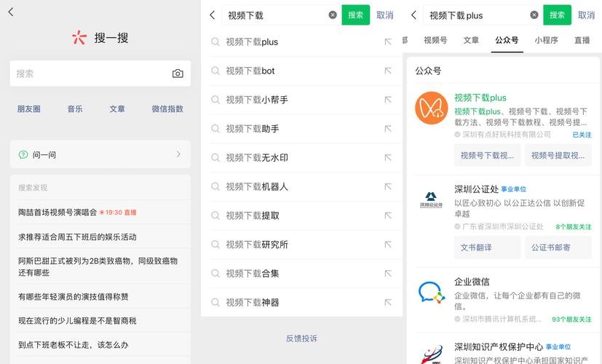Open the 公证书邮寄 shortcut
This screenshot has height=364, width=602.
(x=558, y=248)
